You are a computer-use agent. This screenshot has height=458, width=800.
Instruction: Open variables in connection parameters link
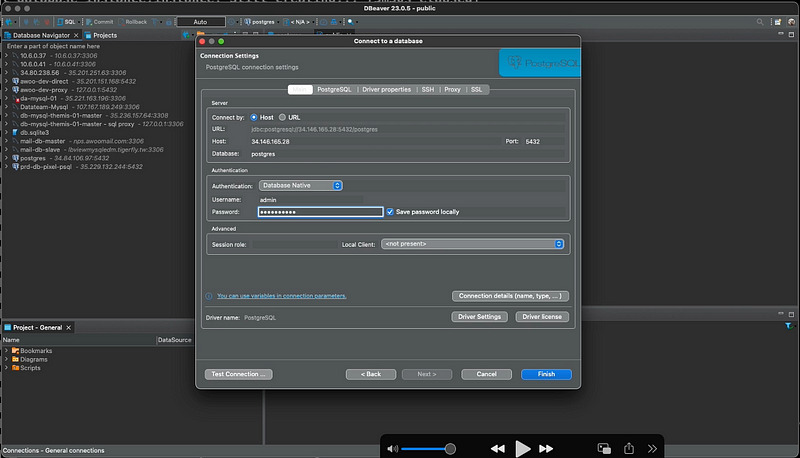coord(282,296)
